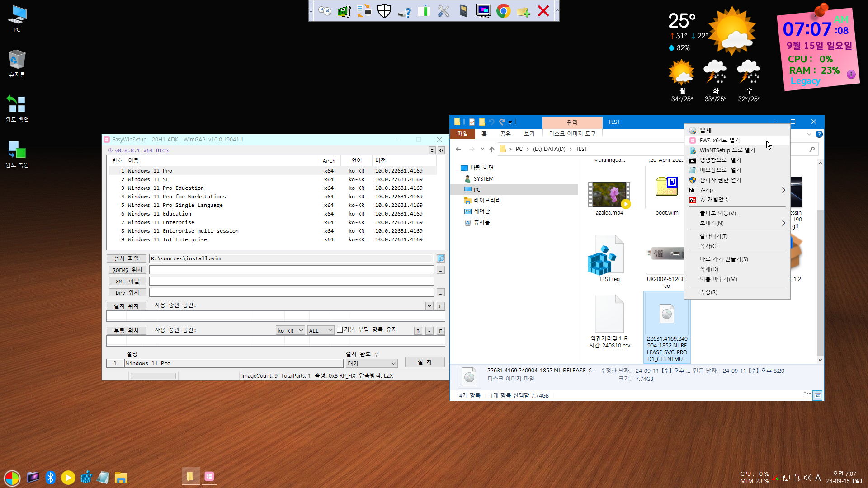Click the progress bar in EasyWinSetup status
The width and height of the screenshot is (868, 488).
tap(153, 376)
